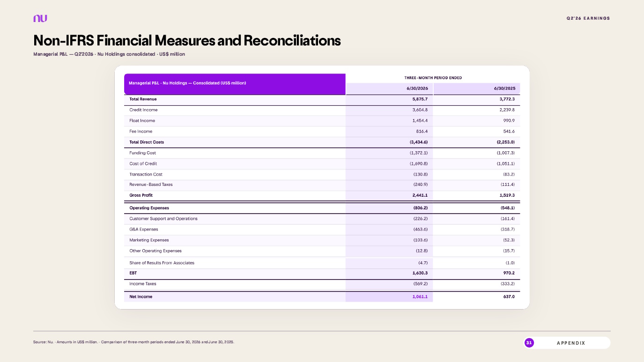
Task: Select Marketing Expenses value (103.6)
Action: point(420,240)
